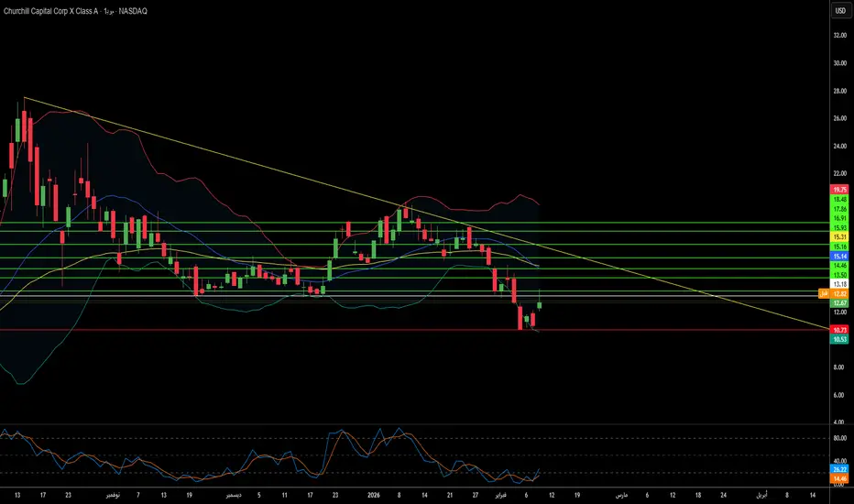Open the USD currency selector
This screenshot has height=504, width=854.
pyautogui.click(x=838, y=11)
